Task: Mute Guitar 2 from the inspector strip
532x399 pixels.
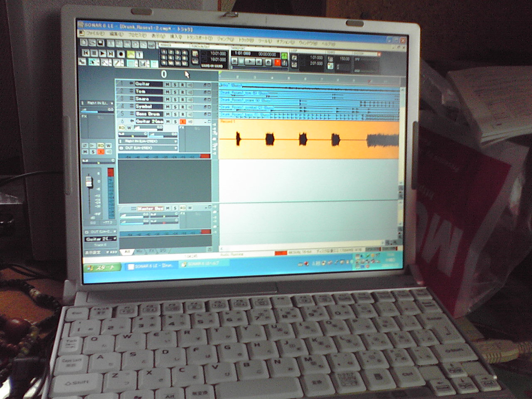Action: 85,152
